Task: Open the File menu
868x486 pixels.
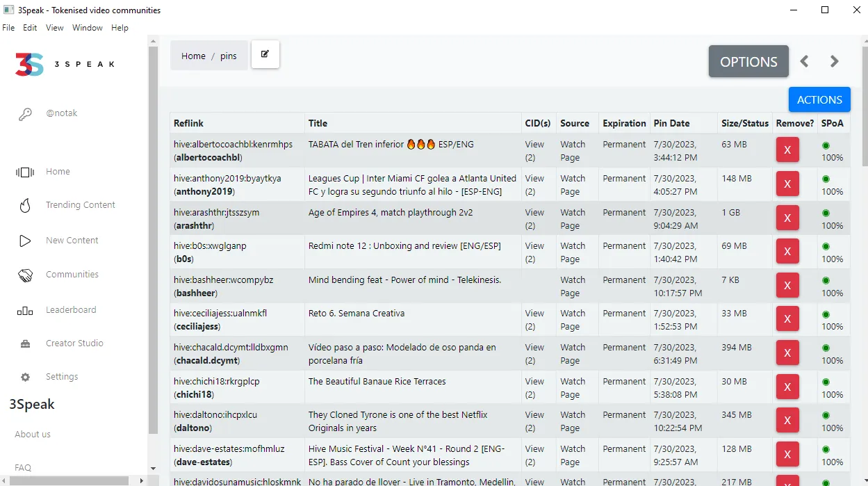Action: pos(8,28)
